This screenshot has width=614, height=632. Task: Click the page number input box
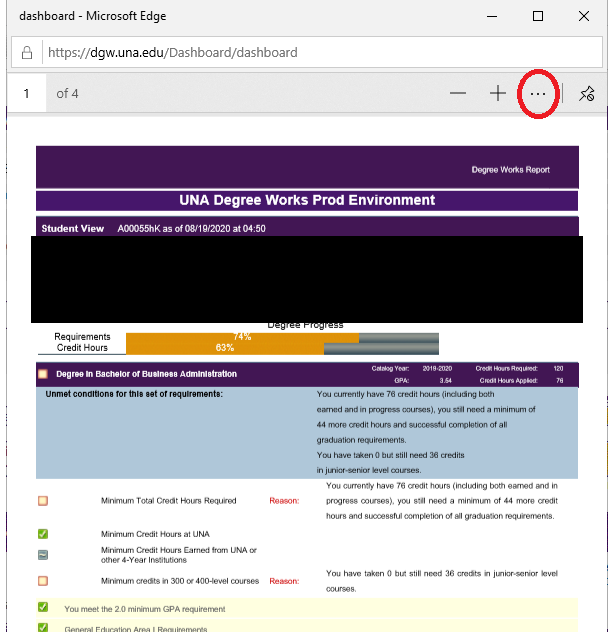tap(27, 93)
